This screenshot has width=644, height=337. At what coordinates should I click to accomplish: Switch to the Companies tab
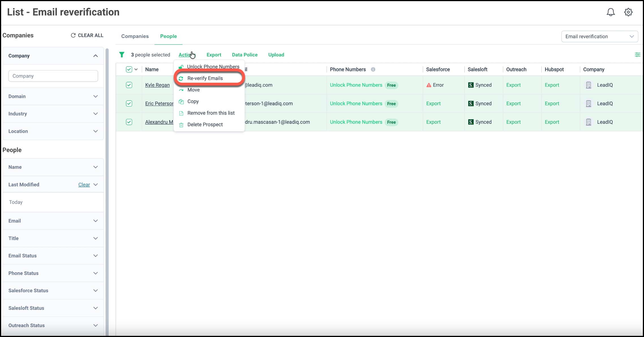pyautogui.click(x=135, y=36)
